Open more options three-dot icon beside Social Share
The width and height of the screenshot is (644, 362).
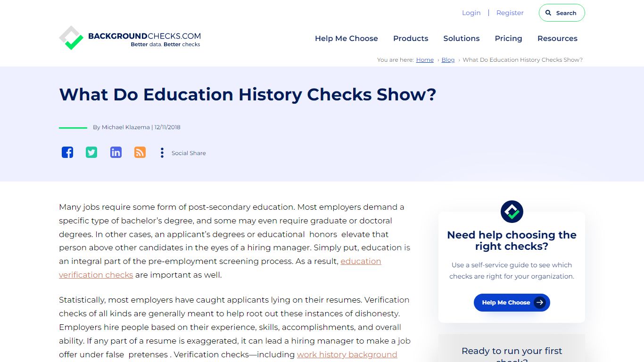click(x=162, y=153)
